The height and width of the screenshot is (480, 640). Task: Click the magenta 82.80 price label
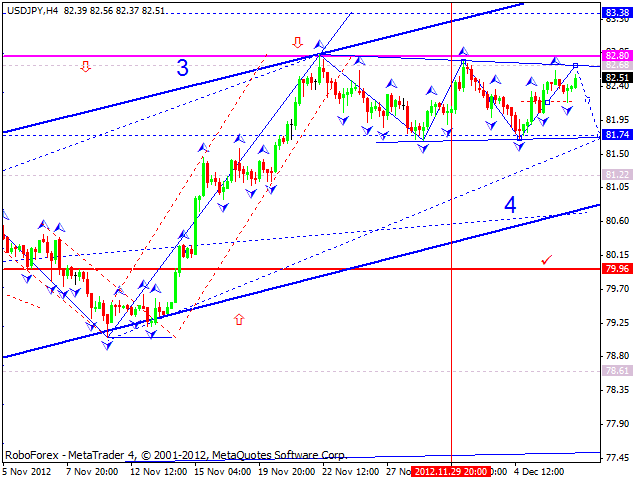coord(617,56)
